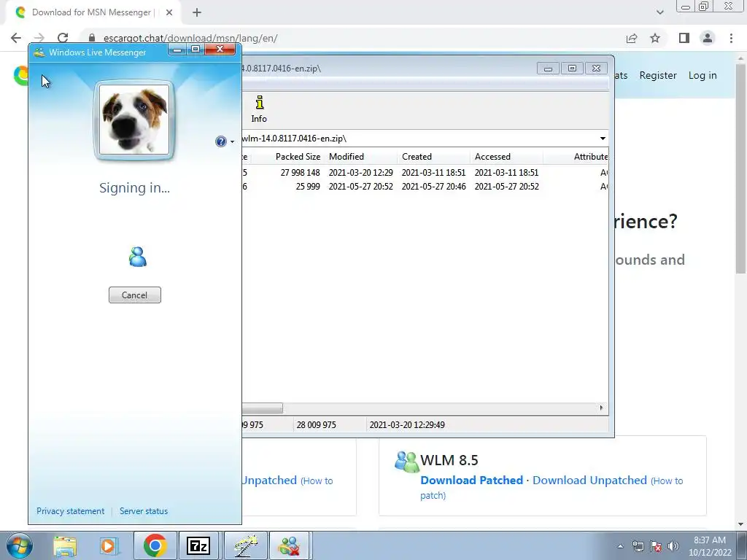Click the signing-in buddy animation icon
The image size is (747, 560).
(137, 257)
